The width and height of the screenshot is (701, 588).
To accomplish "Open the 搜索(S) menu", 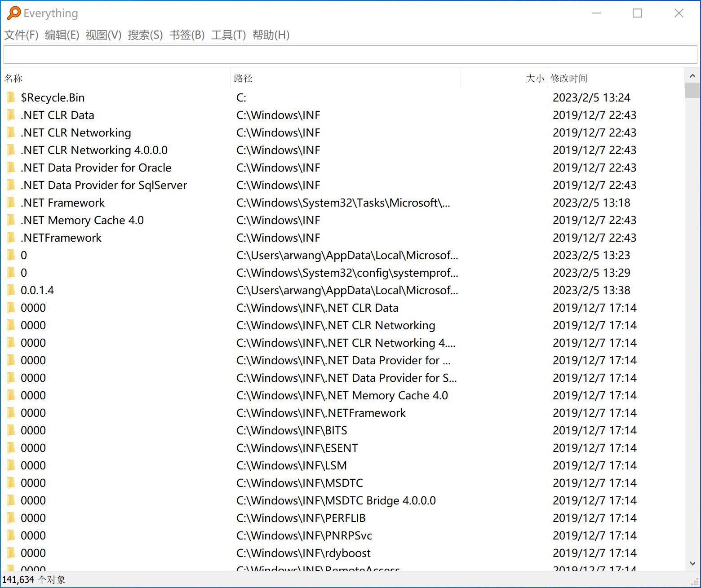I will [145, 35].
